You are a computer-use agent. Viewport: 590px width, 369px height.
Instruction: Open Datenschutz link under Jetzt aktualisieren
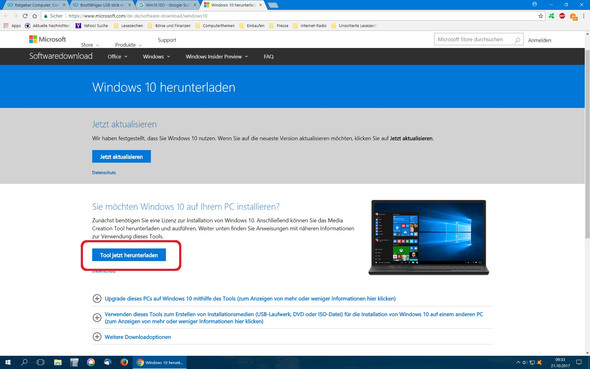pos(104,172)
